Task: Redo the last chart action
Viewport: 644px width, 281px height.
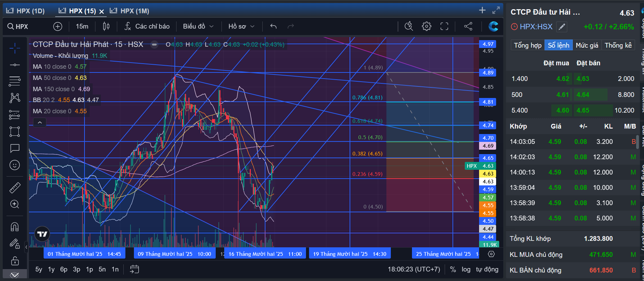Action: 291,27
